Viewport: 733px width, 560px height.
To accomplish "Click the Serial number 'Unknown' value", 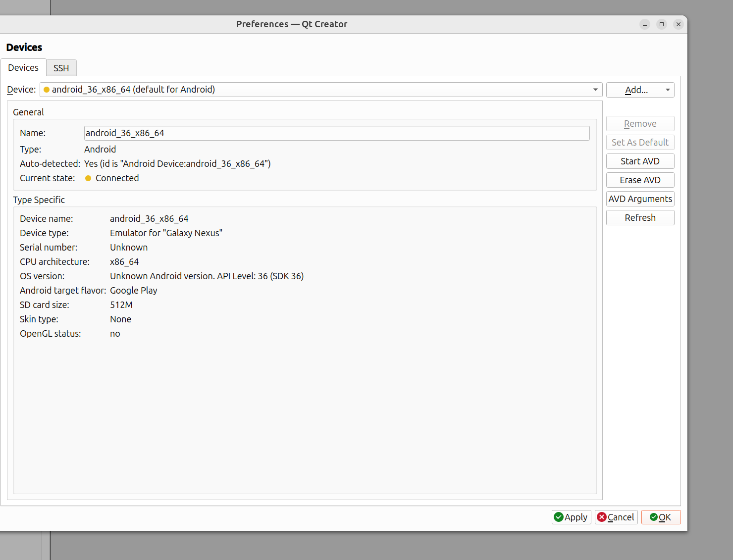I will [x=129, y=248].
